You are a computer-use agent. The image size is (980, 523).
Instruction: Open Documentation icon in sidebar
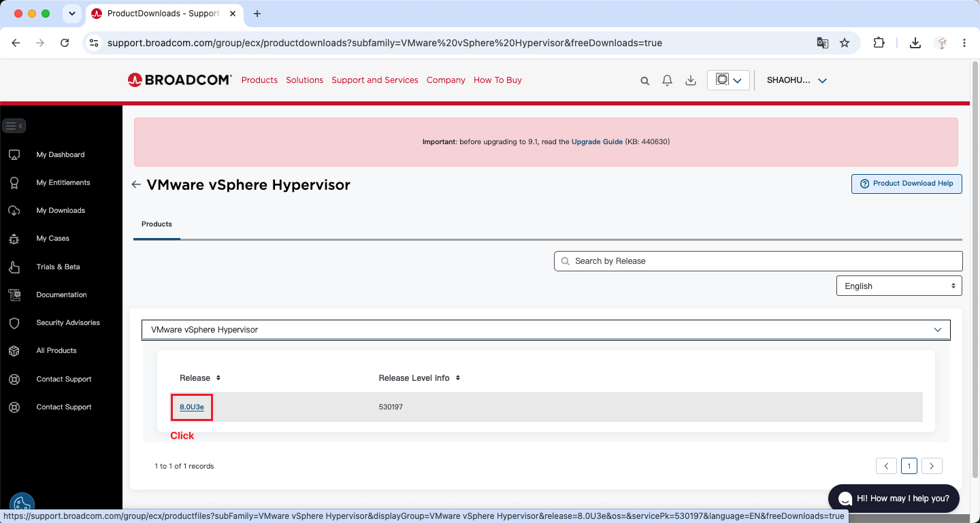tap(14, 295)
